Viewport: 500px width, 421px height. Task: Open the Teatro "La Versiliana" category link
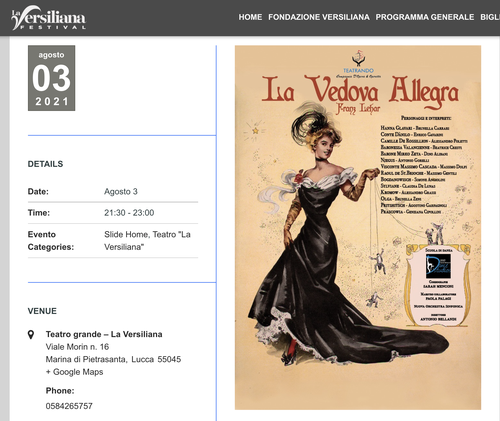(147, 241)
